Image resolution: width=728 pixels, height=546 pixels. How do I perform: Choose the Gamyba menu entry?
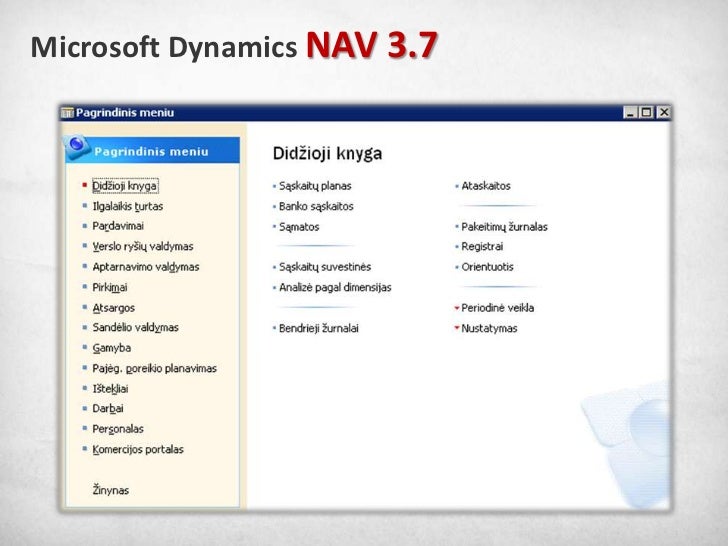[111, 348]
